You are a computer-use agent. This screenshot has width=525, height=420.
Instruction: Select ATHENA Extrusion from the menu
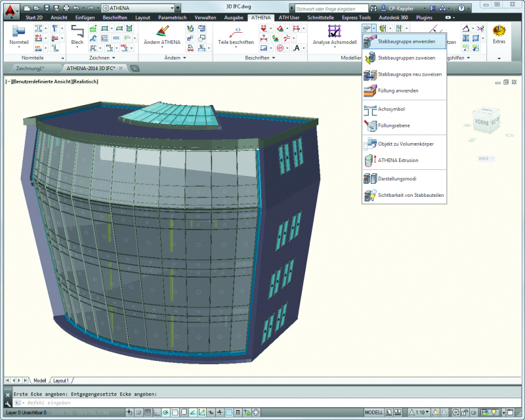(x=398, y=160)
